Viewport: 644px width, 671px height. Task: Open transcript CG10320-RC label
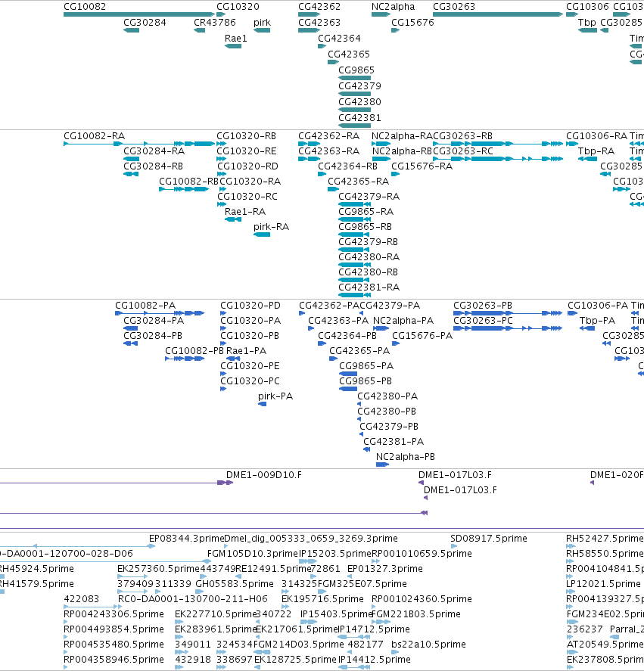pyautogui.click(x=247, y=197)
